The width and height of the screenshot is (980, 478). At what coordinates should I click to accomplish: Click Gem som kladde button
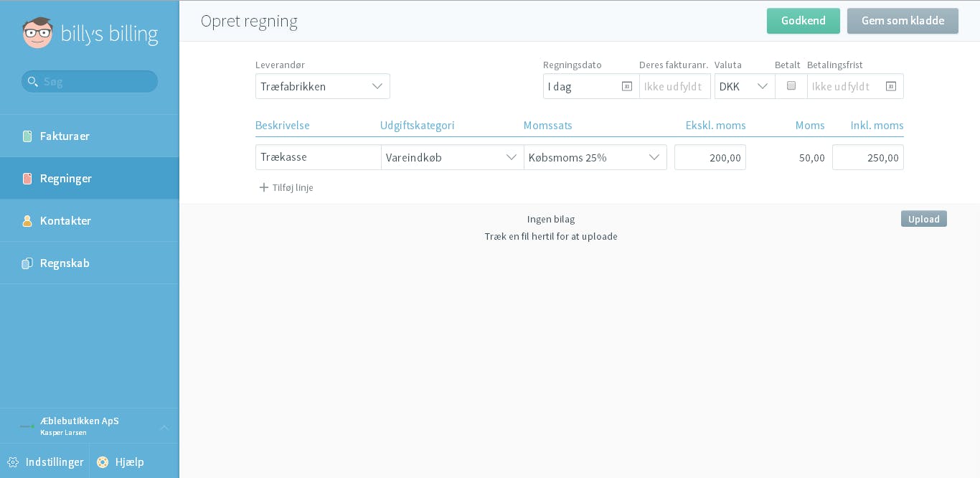click(x=903, y=21)
